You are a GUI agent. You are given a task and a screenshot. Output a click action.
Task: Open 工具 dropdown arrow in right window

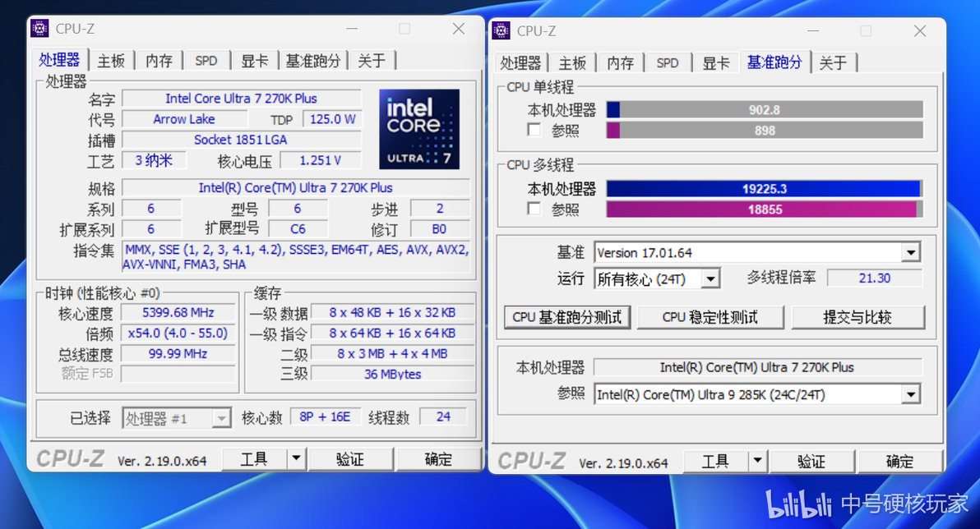[757, 462]
